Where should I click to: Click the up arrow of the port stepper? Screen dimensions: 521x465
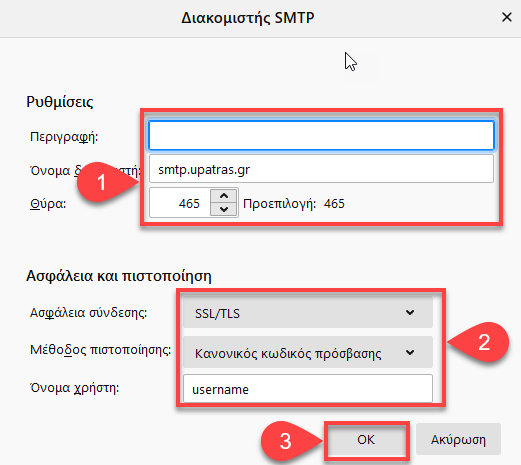click(224, 196)
